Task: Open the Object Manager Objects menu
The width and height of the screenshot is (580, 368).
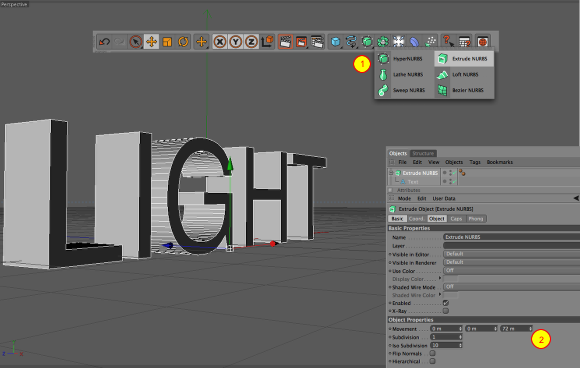Action: click(x=454, y=162)
